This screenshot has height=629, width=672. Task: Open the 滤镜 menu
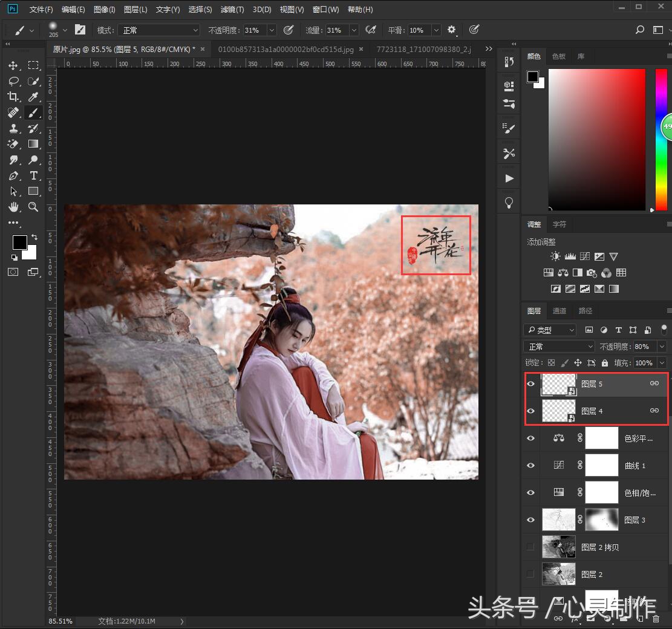point(232,9)
